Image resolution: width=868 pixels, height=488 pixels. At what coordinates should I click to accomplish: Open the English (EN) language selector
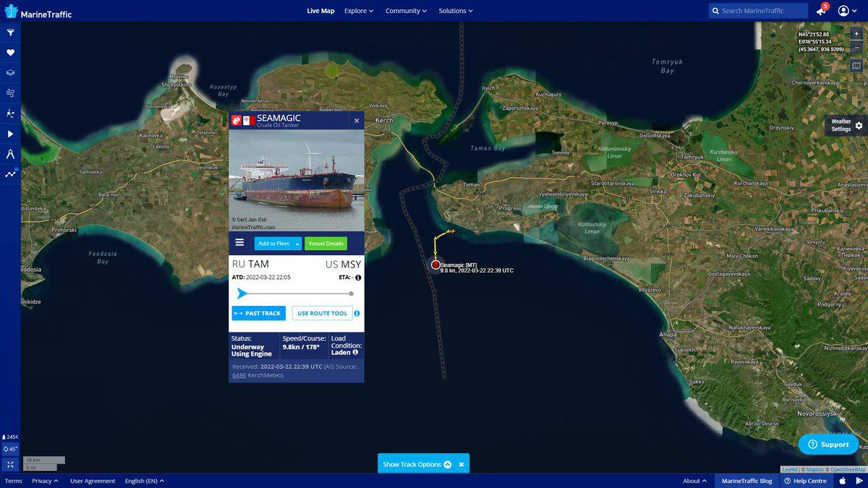(145, 481)
